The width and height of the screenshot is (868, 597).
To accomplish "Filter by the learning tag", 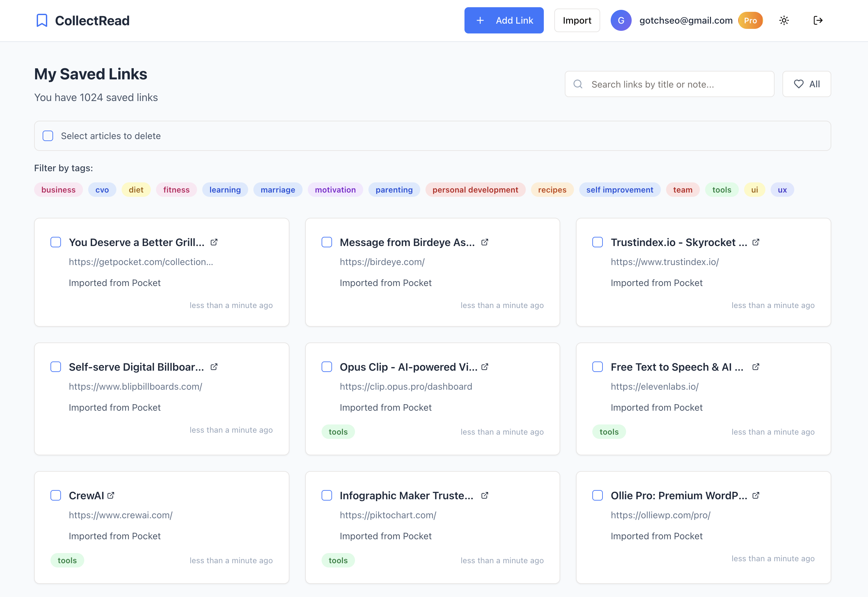I will click(x=225, y=190).
